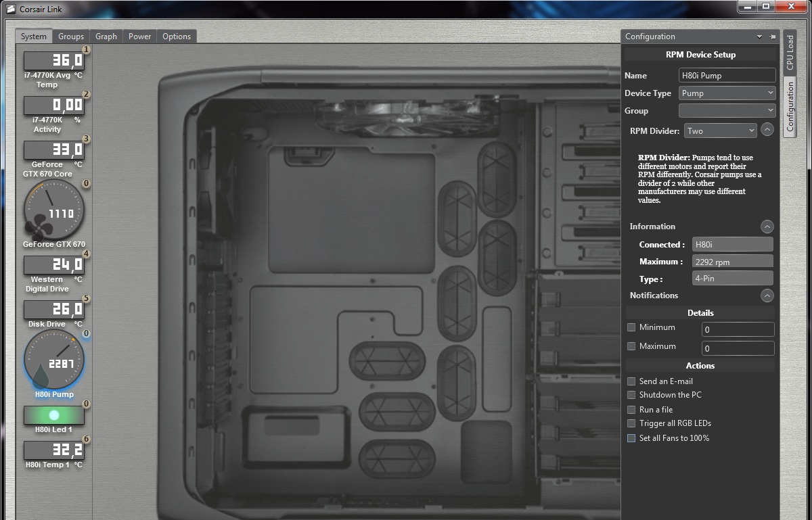Enable the Maximum notification checkbox
812x520 pixels.
(631, 346)
